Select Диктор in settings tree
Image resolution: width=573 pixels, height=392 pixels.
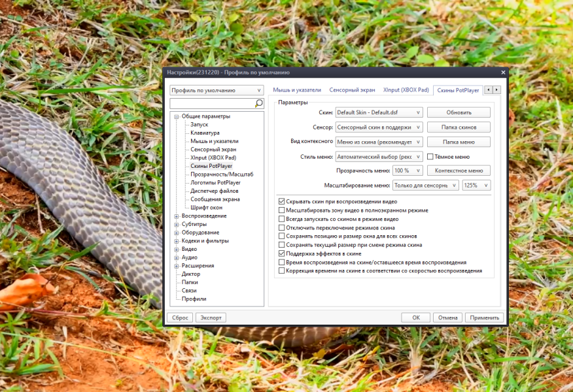coord(191,274)
